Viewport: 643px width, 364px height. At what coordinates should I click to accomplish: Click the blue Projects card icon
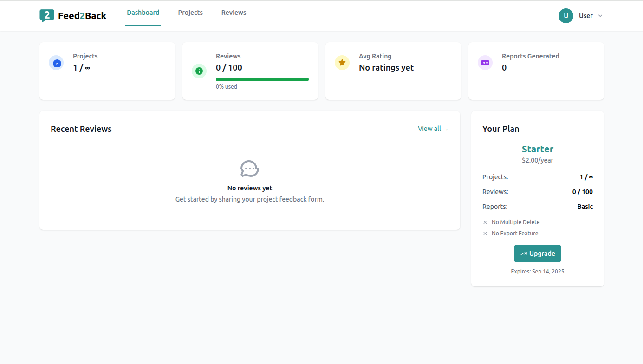pos(56,63)
